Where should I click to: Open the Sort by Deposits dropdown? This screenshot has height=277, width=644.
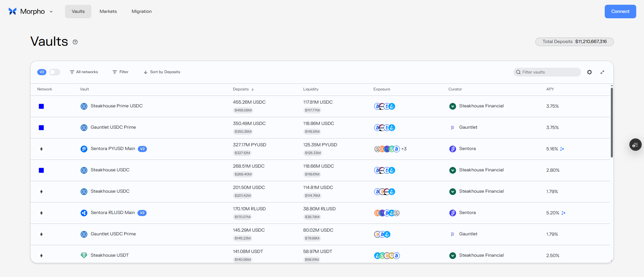(162, 72)
